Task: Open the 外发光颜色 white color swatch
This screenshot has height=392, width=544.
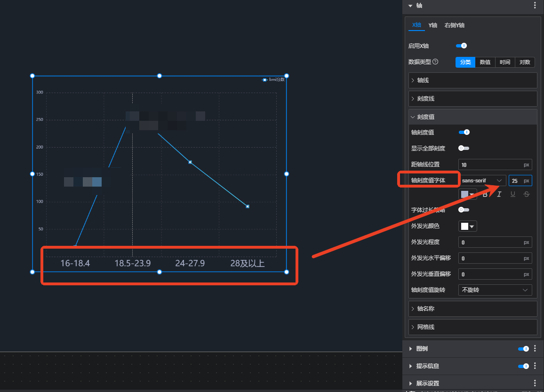Action: (467, 227)
